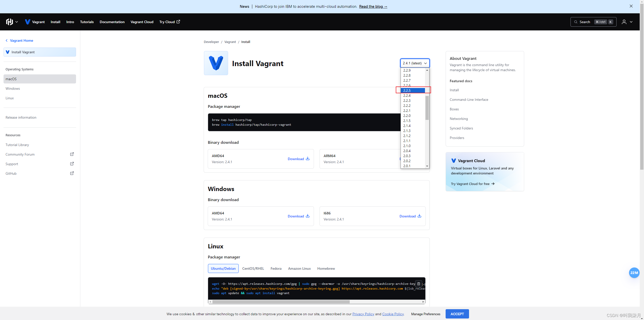Click the Vagrant Cloud card logo

pos(454,161)
